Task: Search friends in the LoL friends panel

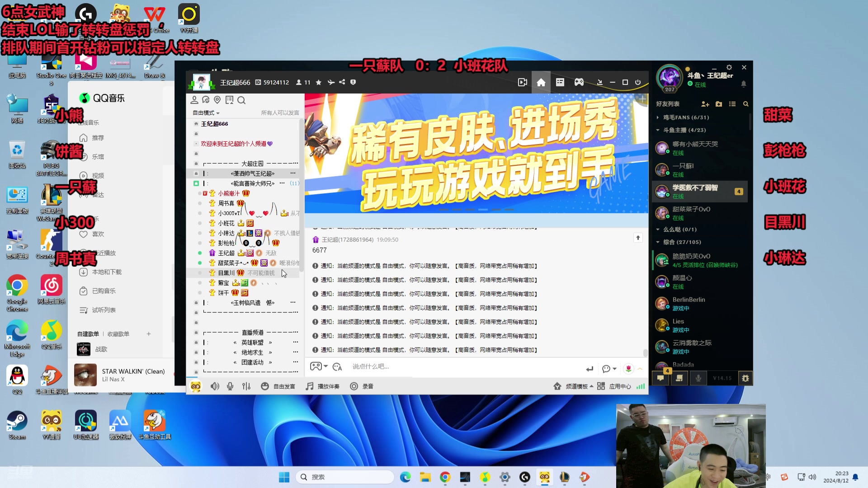Action: click(x=746, y=104)
